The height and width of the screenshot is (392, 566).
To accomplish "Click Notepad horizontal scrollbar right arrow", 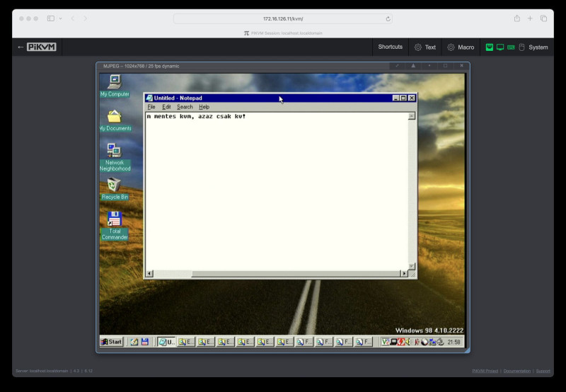I will tap(404, 274).
